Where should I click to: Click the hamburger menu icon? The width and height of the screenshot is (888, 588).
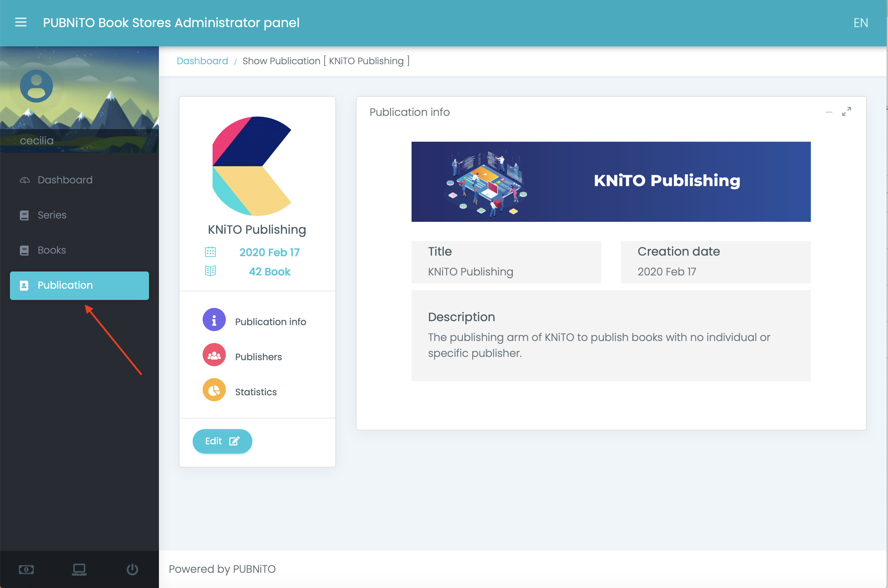coord(21,23)
